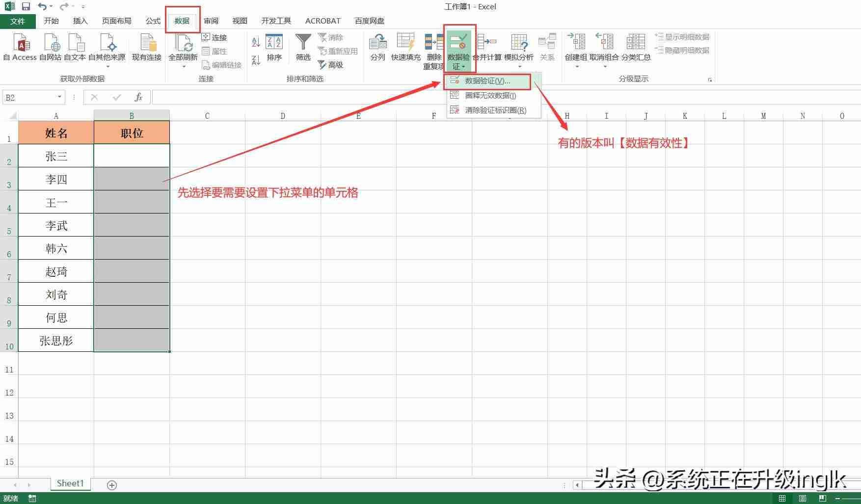Click Flash Fill (快速填充)
Viewport: 861px width, 504px height.
point(406,47)
